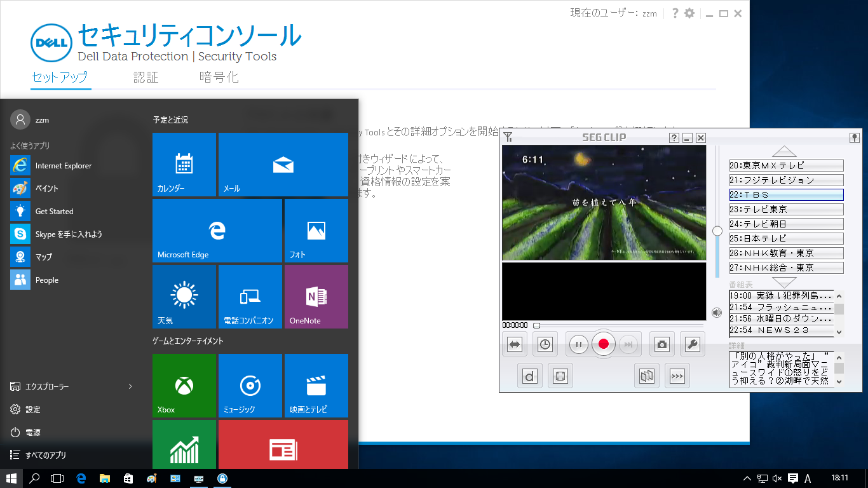
Task: Select channel 24:テレビ朝日
Action: [x=787, y=224]
